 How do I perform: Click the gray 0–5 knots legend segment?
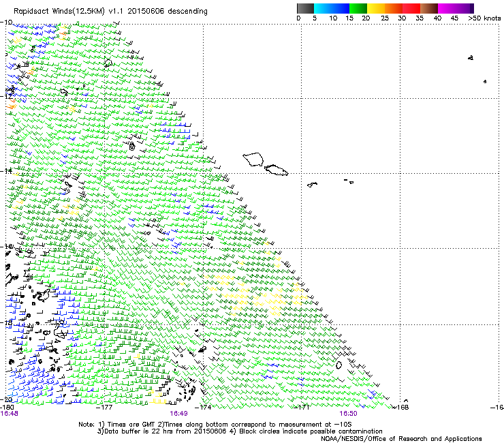pyautogui.click(x=305, y=8)
